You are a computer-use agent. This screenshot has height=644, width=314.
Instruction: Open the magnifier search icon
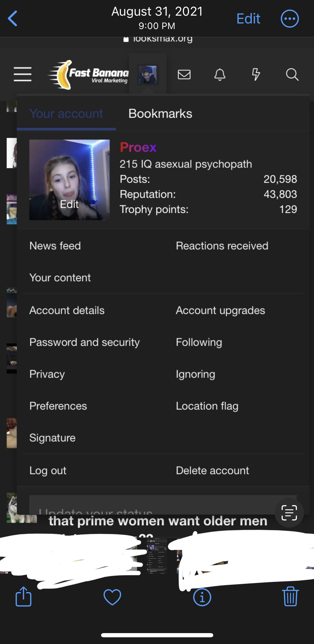292,75
